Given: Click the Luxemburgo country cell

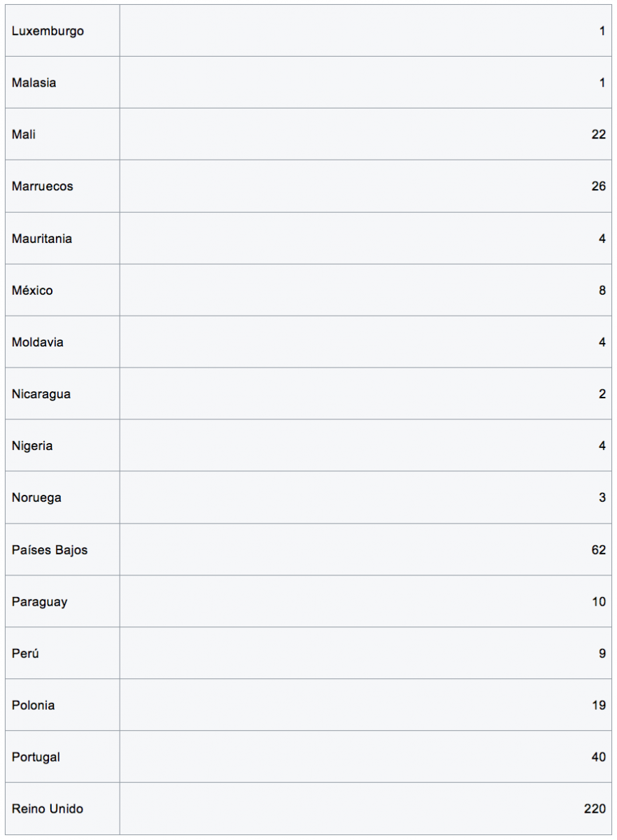Looking at the screenshot, I should coord(48,31).
